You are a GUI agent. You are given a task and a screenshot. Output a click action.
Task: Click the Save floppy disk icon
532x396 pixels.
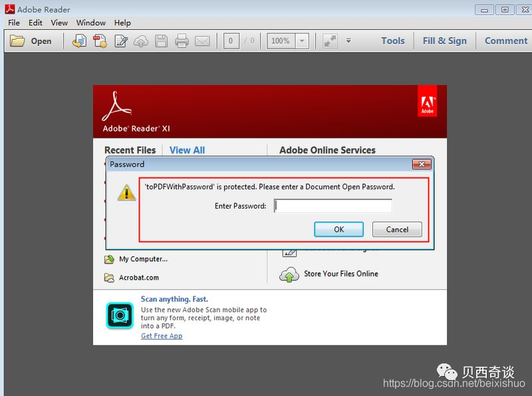pos(161,41)
